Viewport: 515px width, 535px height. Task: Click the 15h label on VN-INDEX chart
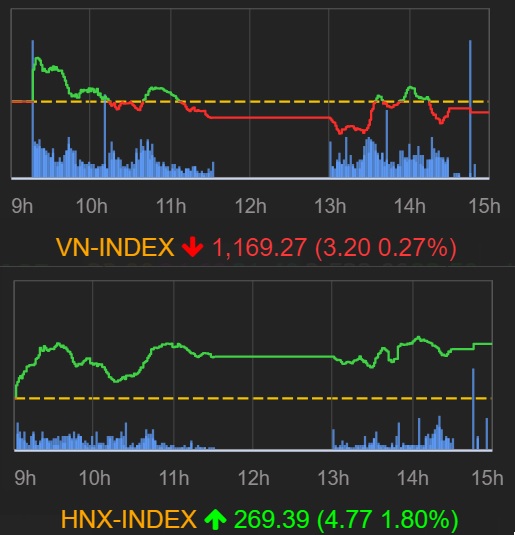click(484, 206)
